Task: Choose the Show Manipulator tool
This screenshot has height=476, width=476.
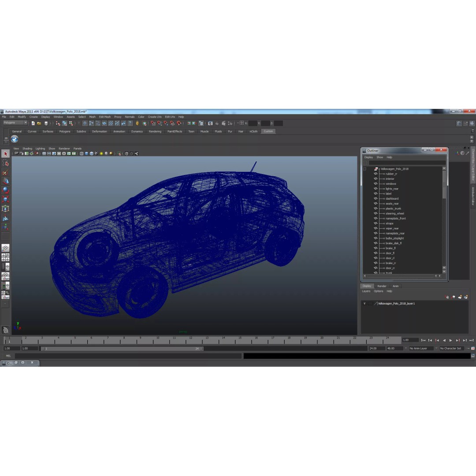Action: [5, 227]
